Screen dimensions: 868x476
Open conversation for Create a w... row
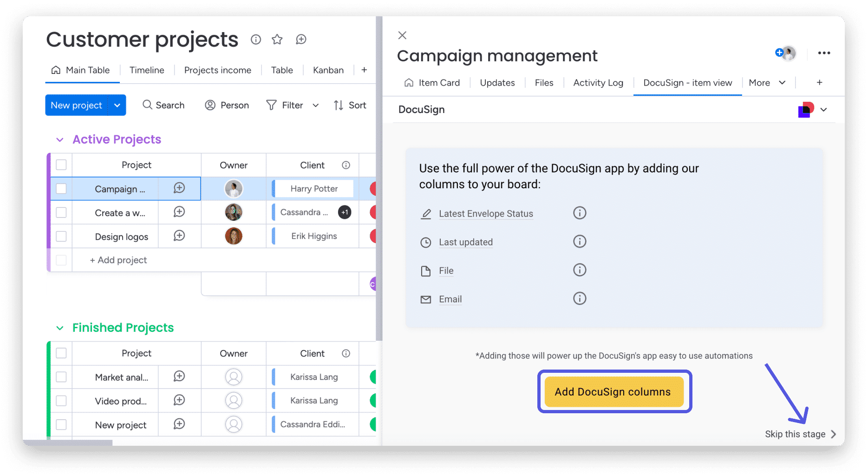(179, 212)
